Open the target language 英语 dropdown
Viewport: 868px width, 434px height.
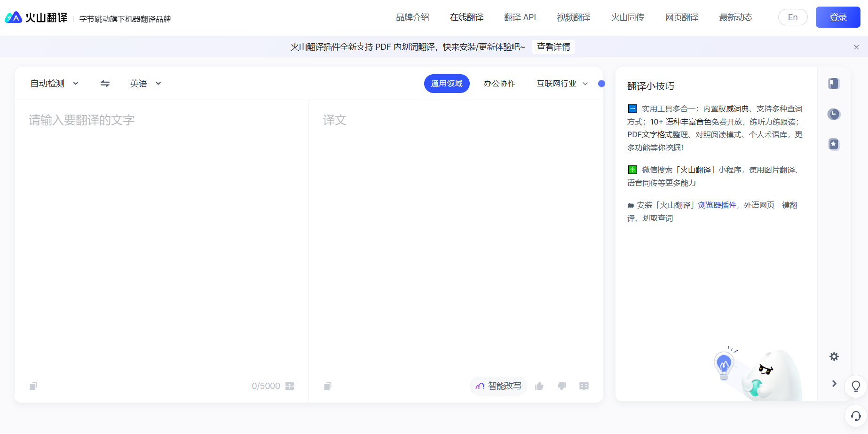145,83
